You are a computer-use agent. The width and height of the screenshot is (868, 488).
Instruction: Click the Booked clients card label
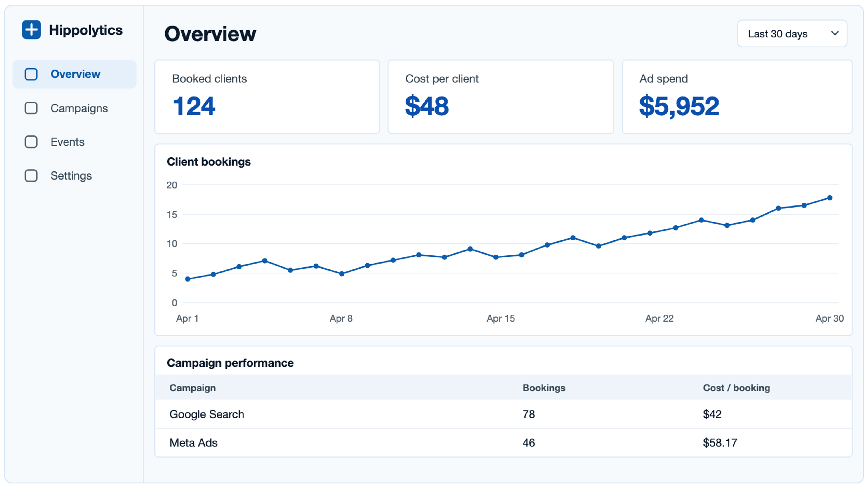click(209, 79)
